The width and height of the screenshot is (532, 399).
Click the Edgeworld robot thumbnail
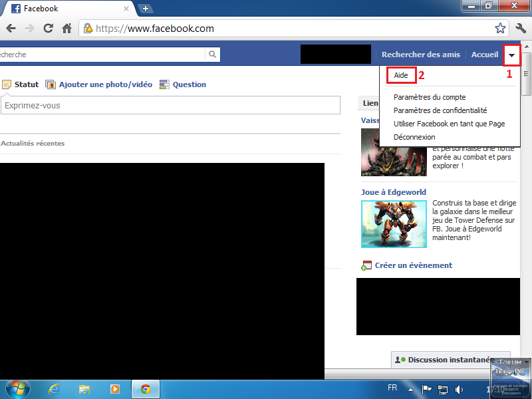click(x=394, y=224)
